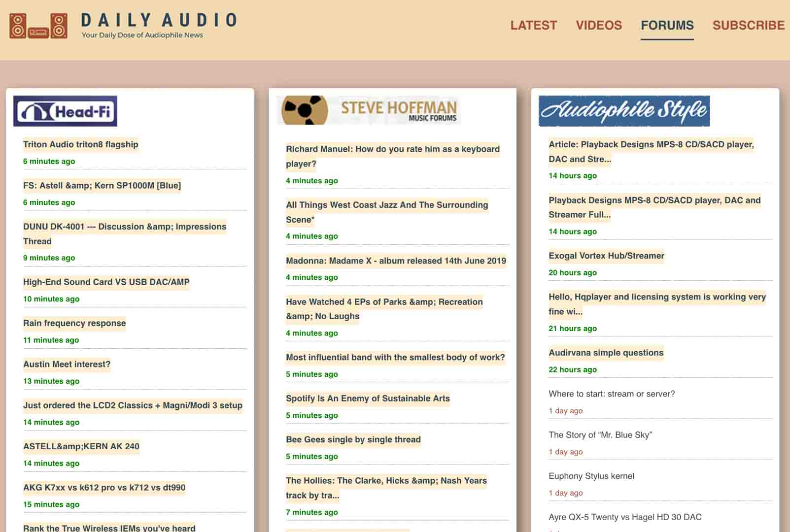Open the Spotify Is An Enemy of Sustainable Arts thread

[368, 399]
